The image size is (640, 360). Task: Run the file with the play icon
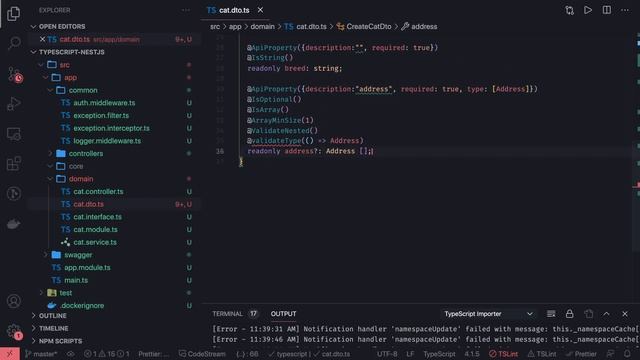tap(588, 10)
